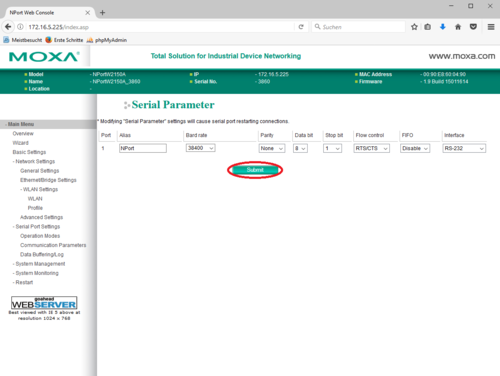
Task: Open the Data bit dropdown
Action: [300, 148]
